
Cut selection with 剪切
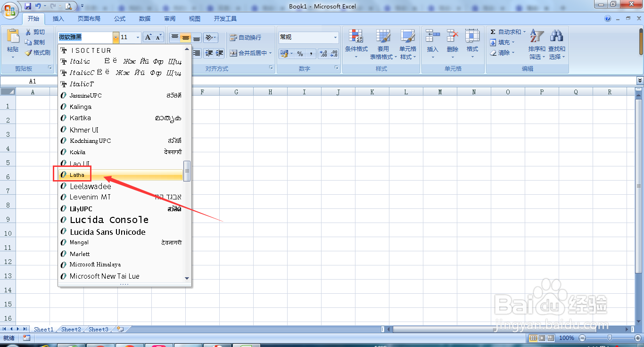[x=35, y=32]
